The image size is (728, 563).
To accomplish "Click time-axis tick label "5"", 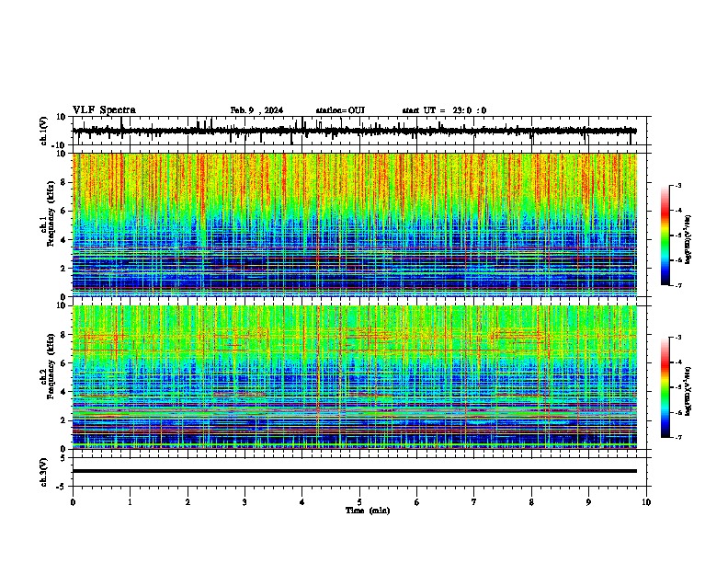I will click(359, 502).
